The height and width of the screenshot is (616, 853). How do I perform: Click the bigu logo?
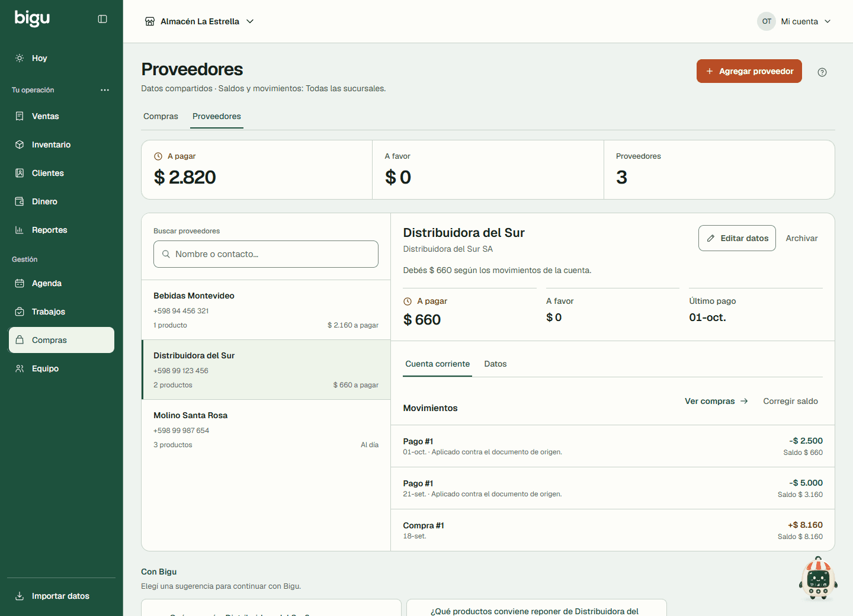click(32, 18)
